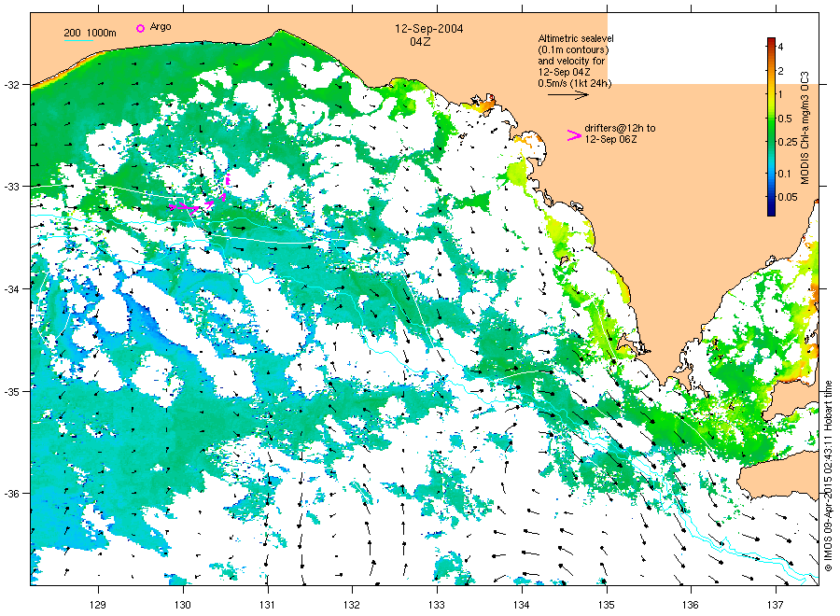Screen dimensions: 840x616
Task: Click longitude axis label 135
Action: (607, 606)
